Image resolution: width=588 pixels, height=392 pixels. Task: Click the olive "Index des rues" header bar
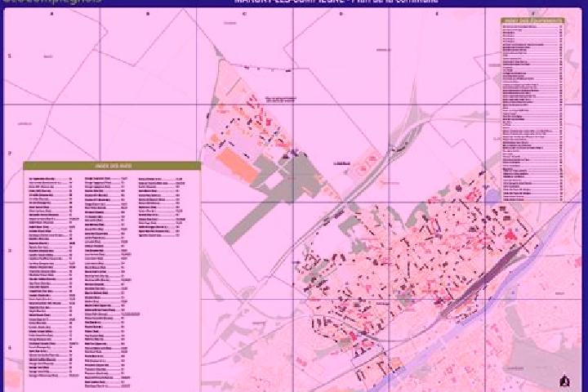tap(112, 166)
